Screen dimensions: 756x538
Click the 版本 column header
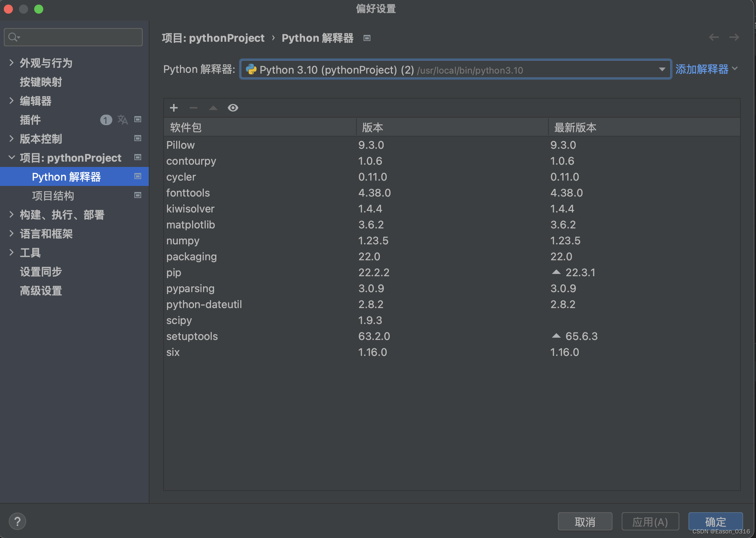[x=452, y=127]
